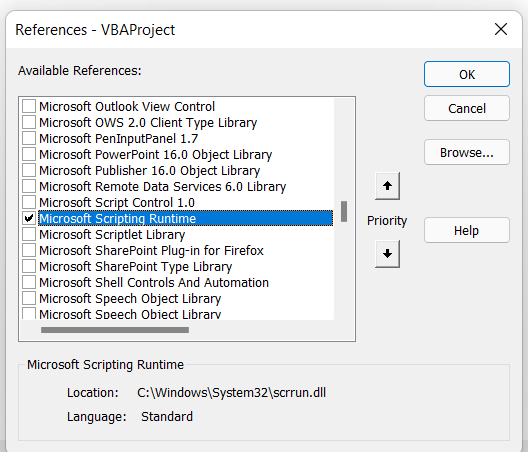This screenshot has height=452, width=528.
Task: Select Microsoft Scriptlet Library entry
Action: (x=112, y=234)
